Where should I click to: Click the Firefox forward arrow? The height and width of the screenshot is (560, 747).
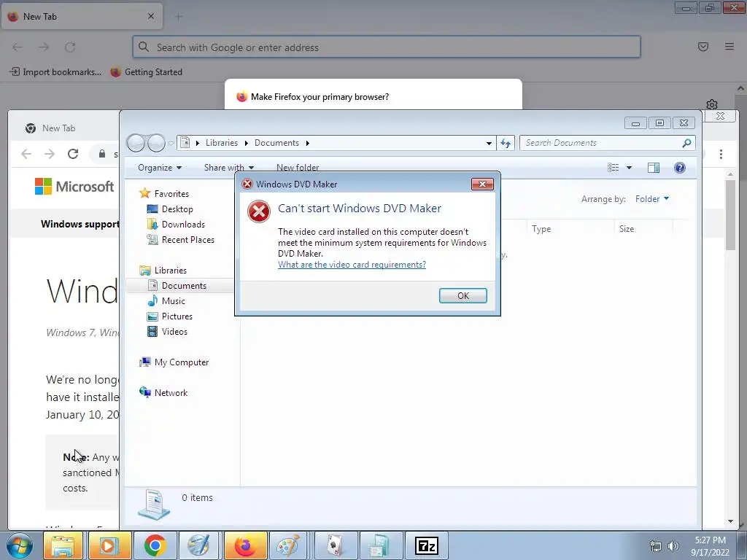[44, 47]
